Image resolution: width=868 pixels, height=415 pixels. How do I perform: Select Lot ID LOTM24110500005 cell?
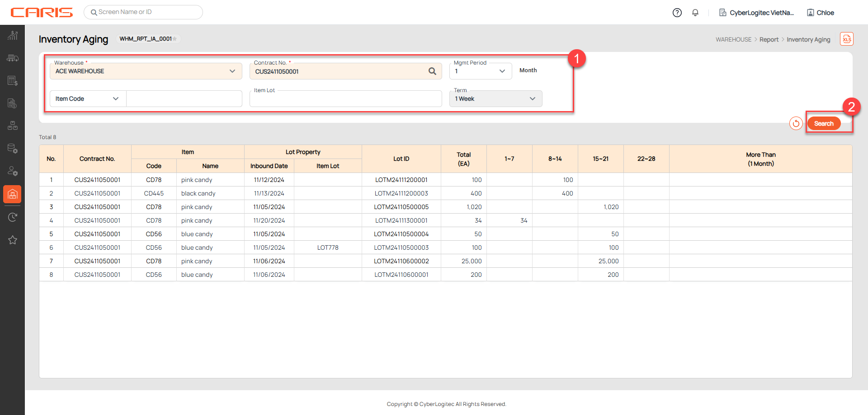[x=401, y=207]
